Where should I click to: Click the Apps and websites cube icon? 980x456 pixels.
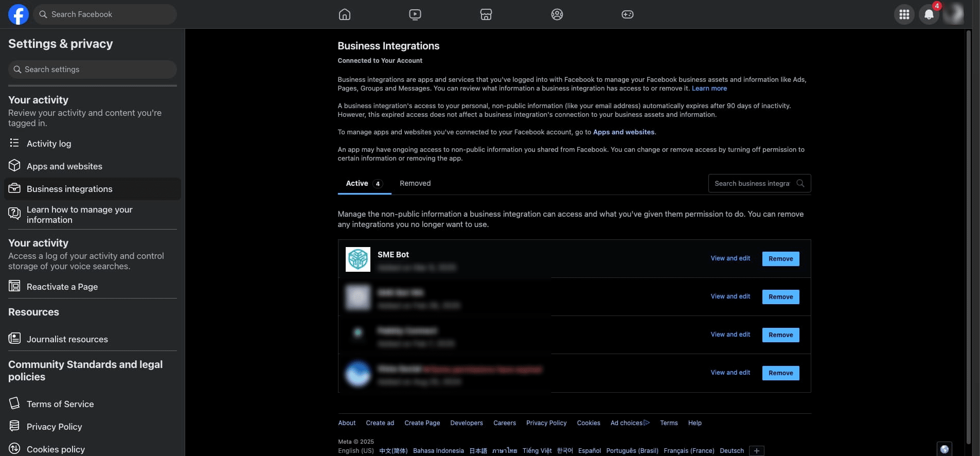tap(14, 166)
